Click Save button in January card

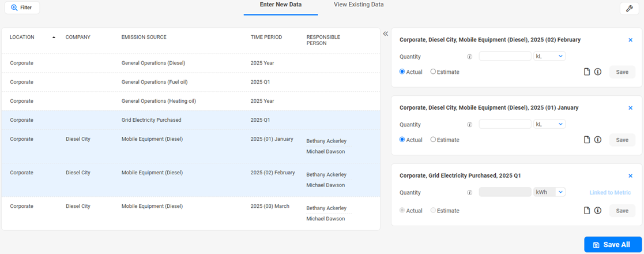click(622, 140)
